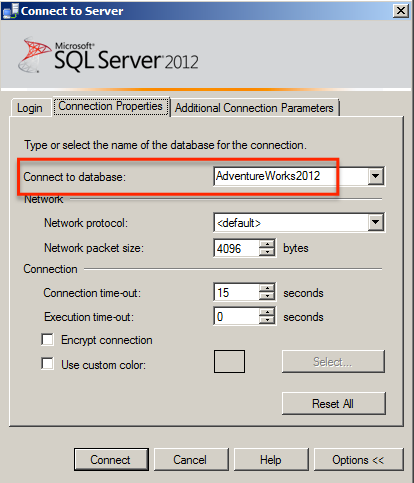
Task: Click the Network protocol label
Action: point(86,223)
